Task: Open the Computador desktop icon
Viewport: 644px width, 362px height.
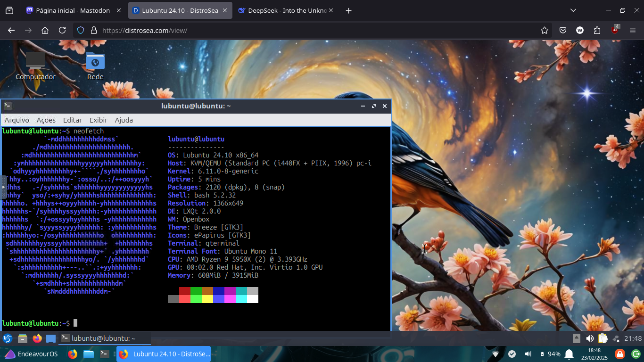Action: (35, 66)
